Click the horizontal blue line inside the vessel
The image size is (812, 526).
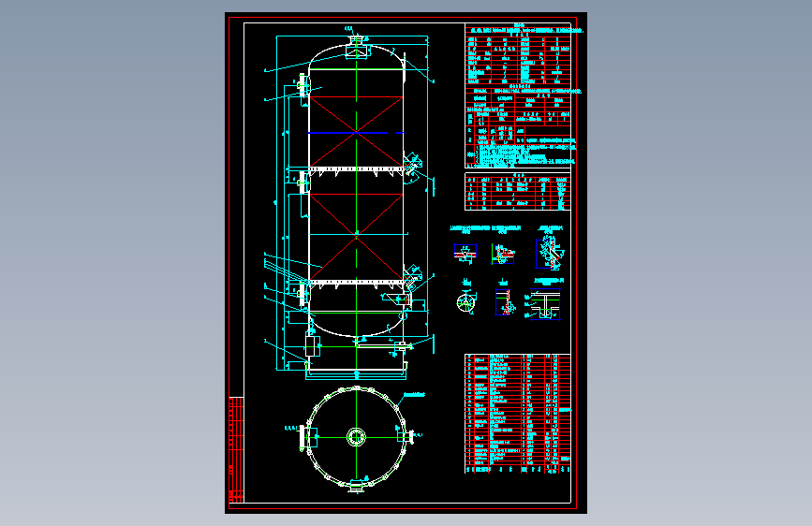click(356, 133)
